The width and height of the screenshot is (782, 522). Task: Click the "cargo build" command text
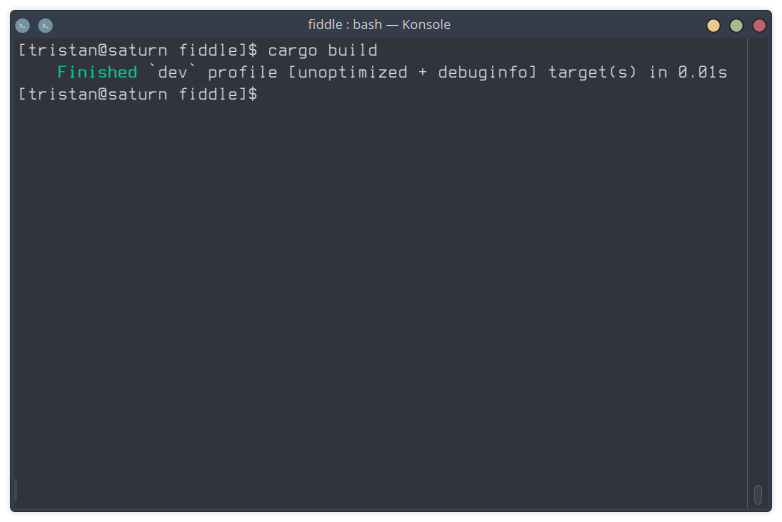coord(323,50)
